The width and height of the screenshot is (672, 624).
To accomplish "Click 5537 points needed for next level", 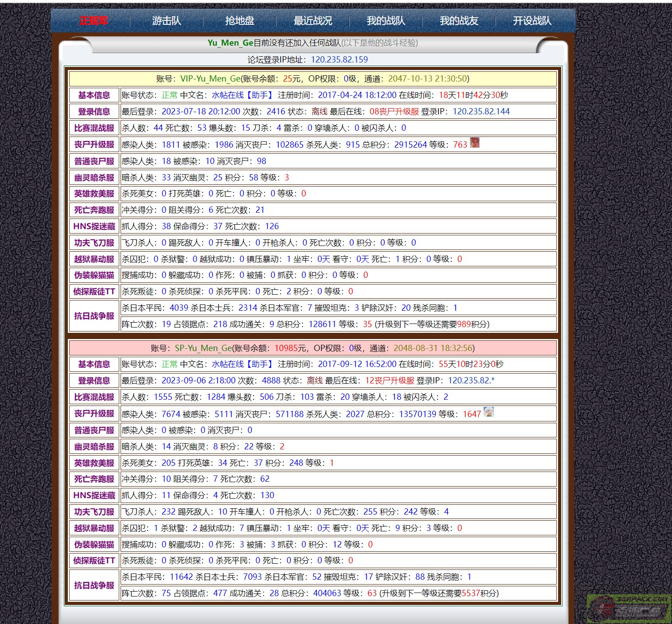I will 471,593.
